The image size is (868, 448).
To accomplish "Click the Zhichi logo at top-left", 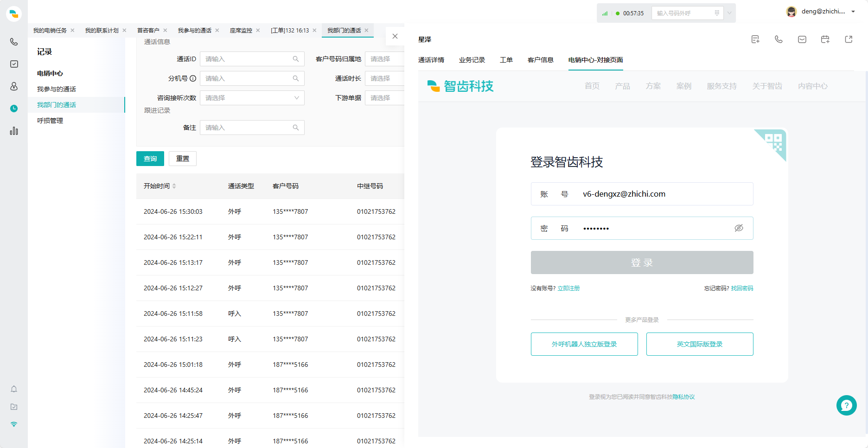I will pyautogui.click(x=14, y=14).
